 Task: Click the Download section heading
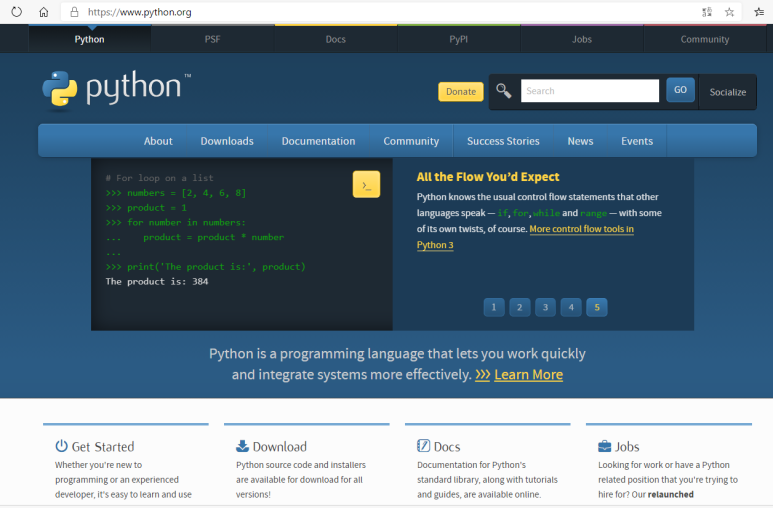click(280, 447)
